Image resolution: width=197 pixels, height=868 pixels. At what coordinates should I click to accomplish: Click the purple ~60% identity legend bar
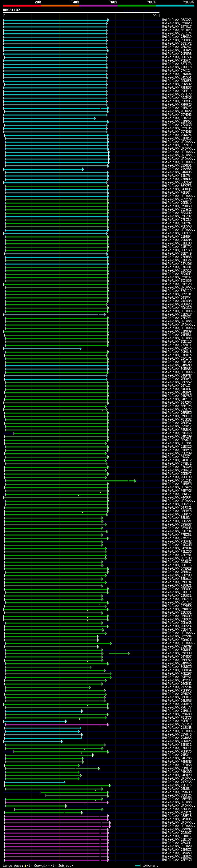[x=98, y=6]
